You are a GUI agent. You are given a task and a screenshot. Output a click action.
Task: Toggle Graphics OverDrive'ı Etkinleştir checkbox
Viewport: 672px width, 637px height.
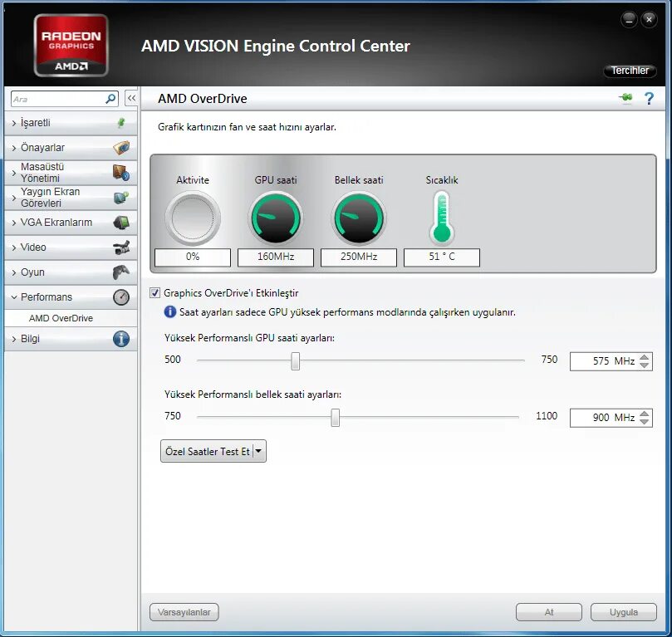point(155,293)
